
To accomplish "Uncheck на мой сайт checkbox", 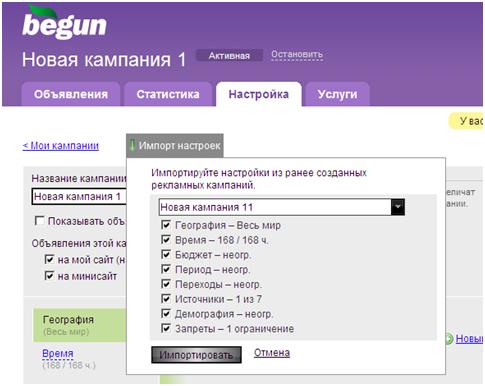I will point(49,259).
